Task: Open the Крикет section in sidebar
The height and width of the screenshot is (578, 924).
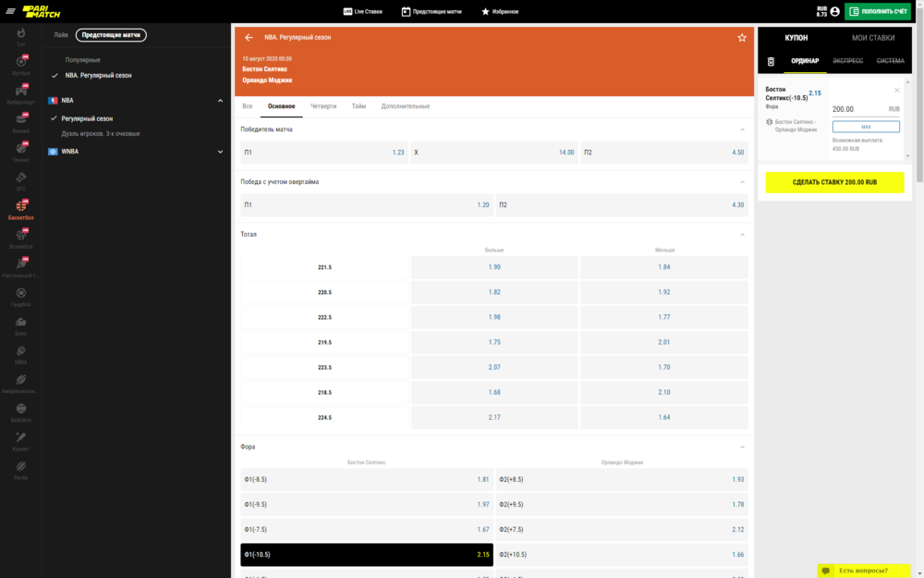Action: [x=20, y=441]
